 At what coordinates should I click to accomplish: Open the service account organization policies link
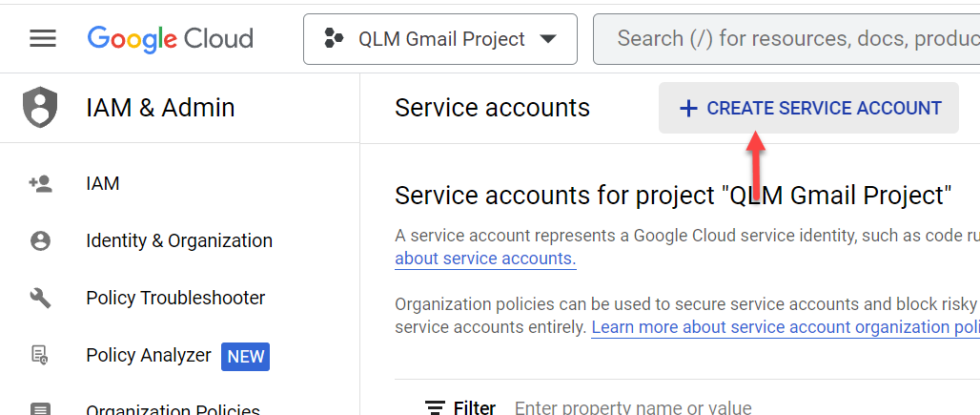[x=785, y=327]
